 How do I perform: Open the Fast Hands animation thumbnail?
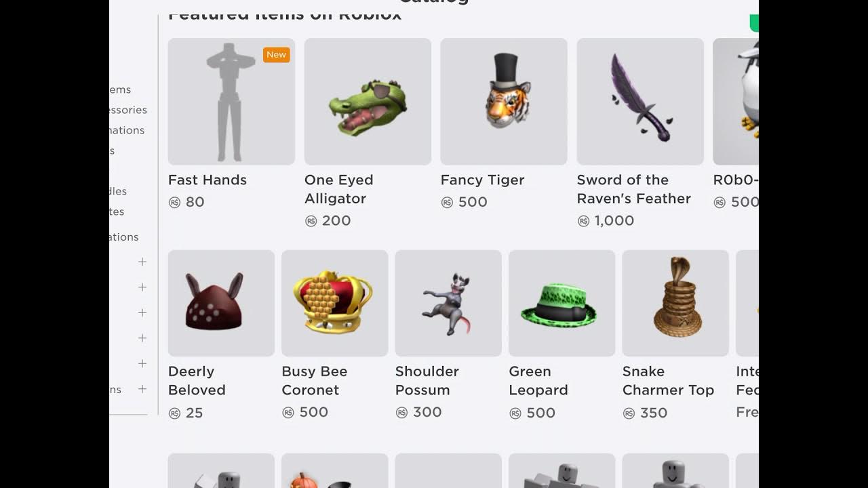(231, 102)
